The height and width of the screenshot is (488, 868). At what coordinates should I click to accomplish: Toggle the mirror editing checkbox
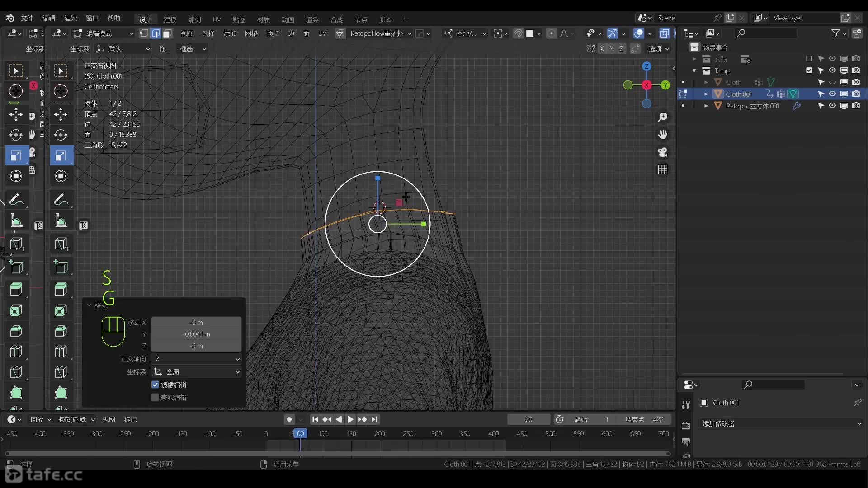pyautogui.click(x=155, y=385)
